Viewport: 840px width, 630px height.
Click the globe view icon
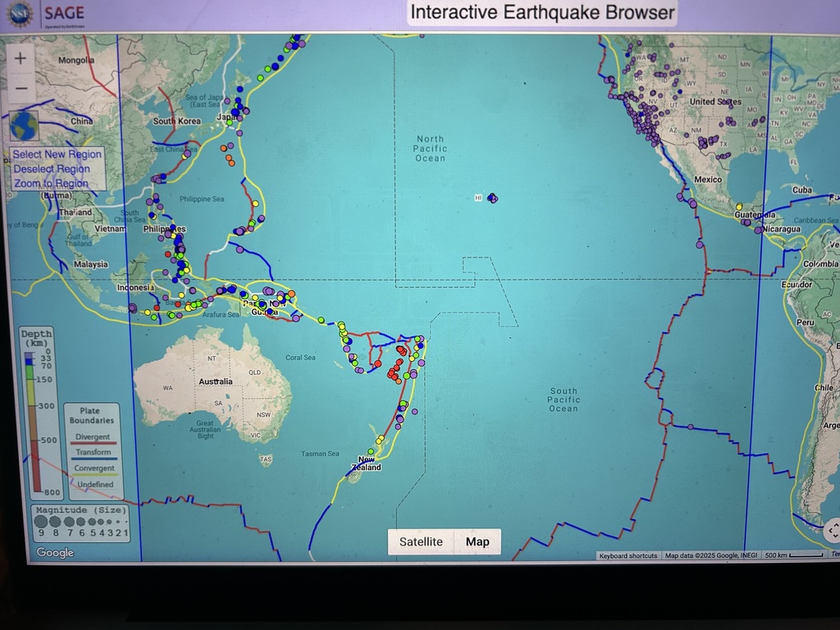tap(24, 126)
